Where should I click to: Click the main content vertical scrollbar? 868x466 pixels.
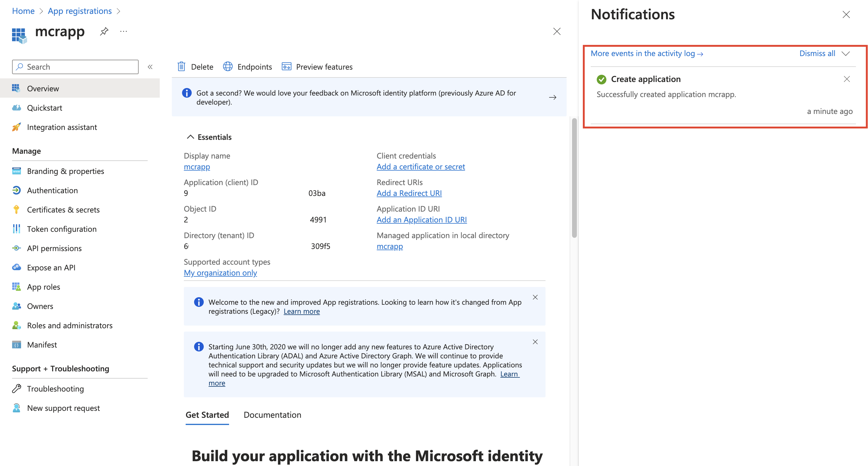click(574, 178)
